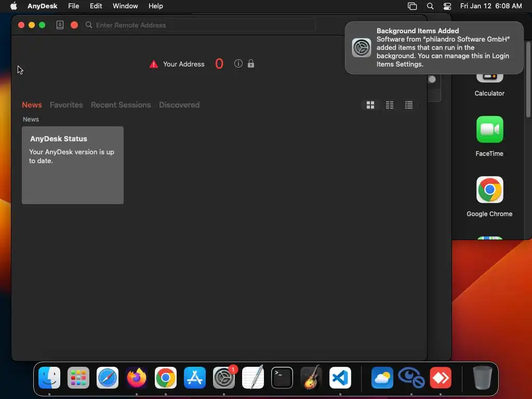Screen dimensions: 532x399
Task: Open the address book icon in AnyDesk toolbar
Action: (60, 25)
